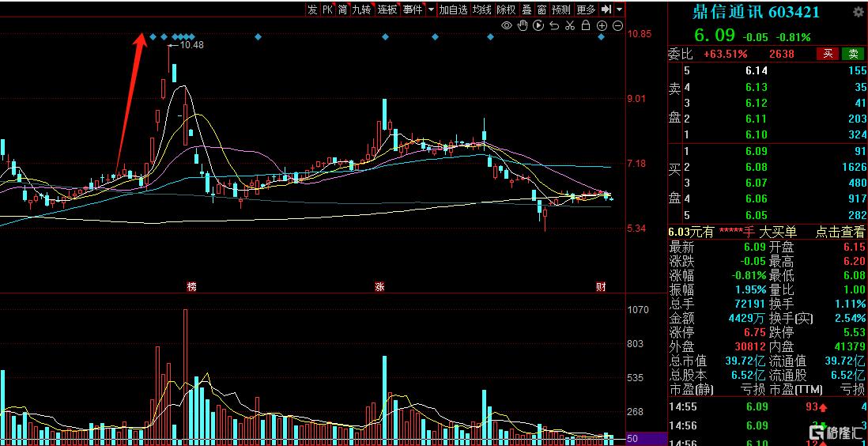Image resolution: width=868 pixels, height=446 pixels.
Task: Zoom in the chart with plus icon
Action: (602, 25)
